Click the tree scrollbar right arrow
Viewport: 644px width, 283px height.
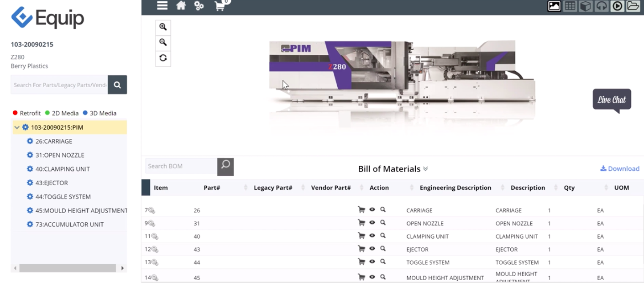coord(122,268)
